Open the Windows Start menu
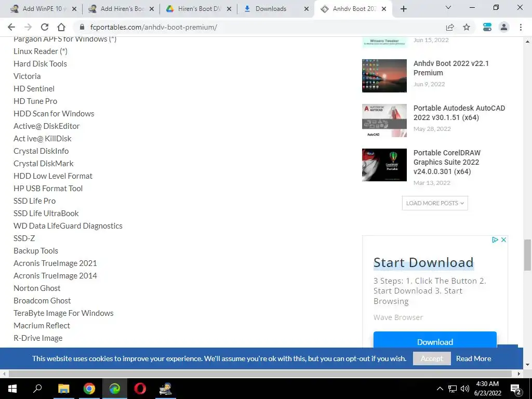Image resolution: width=532 pixels, height=399 pixels. tap(12, 389)
